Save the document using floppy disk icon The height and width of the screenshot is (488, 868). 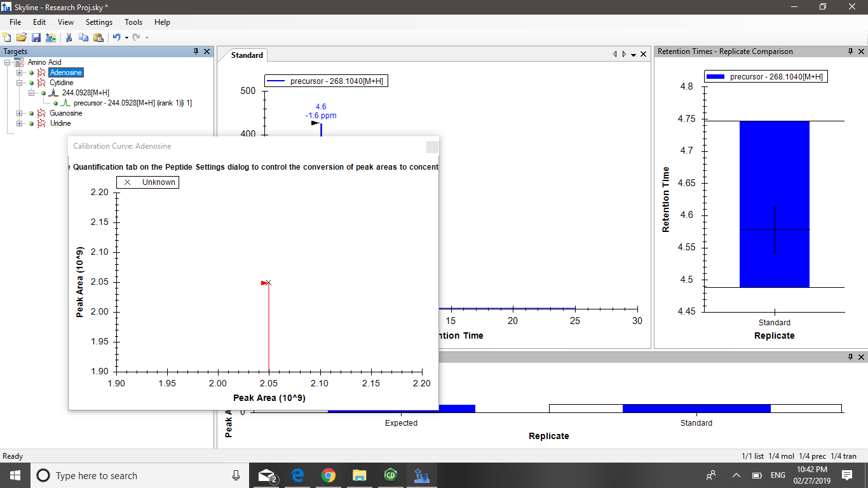[36, 37]
